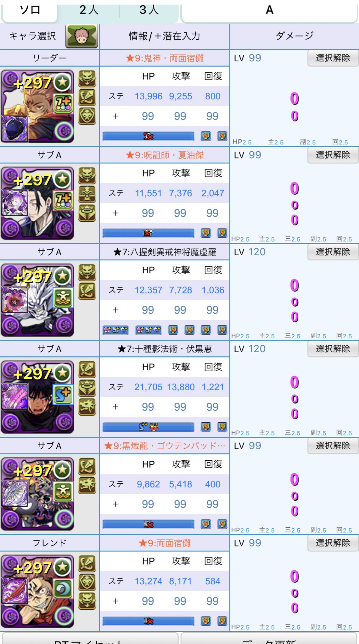The width and height of the screenshot is (359, 644).
Task: Select the first skill boost latent on 魔虚羅
Action: [173, 330]
